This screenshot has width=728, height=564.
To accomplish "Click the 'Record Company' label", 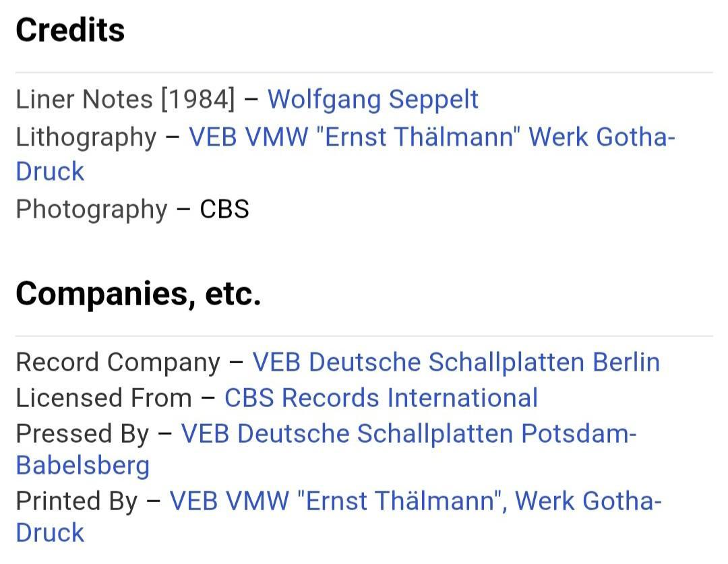I will pyautogui.click(x=118, y=363).
